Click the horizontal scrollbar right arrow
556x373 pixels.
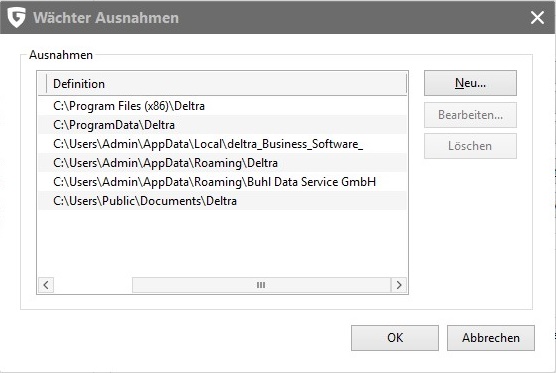pos(399,285)
